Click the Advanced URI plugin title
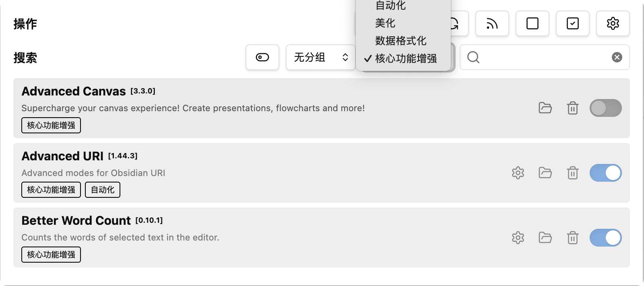Screen dimensions: 644x286 [62, 156]
